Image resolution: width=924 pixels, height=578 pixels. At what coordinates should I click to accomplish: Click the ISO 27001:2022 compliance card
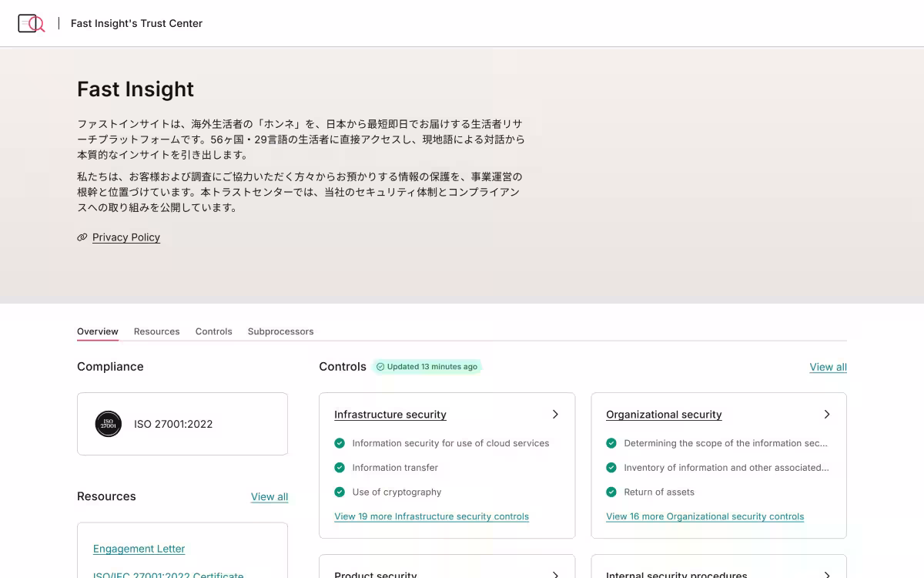[x=182, y=424]
